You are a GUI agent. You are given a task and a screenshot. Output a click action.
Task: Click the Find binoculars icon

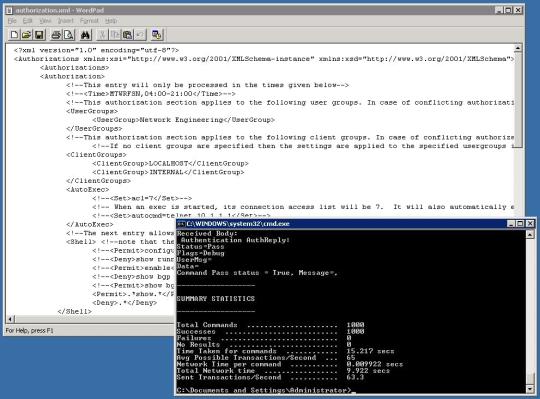pyautogui.click(x=85, y=35)
